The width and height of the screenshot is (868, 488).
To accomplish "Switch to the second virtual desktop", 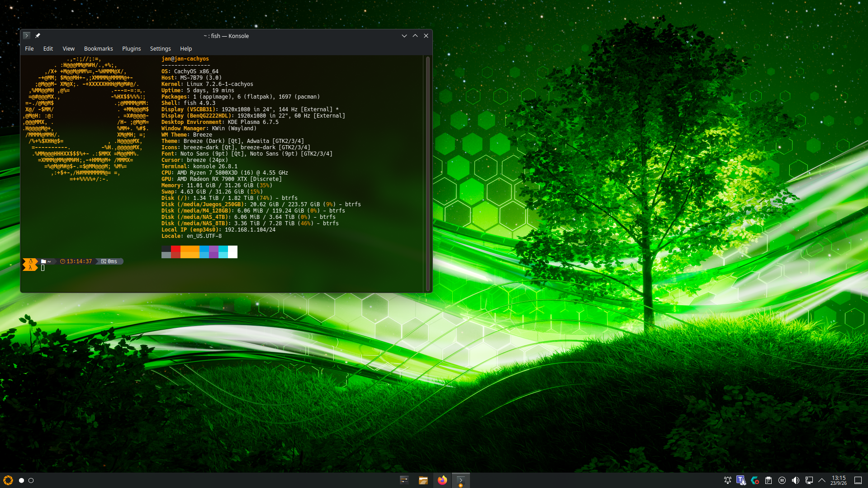I will pos(31,480).
